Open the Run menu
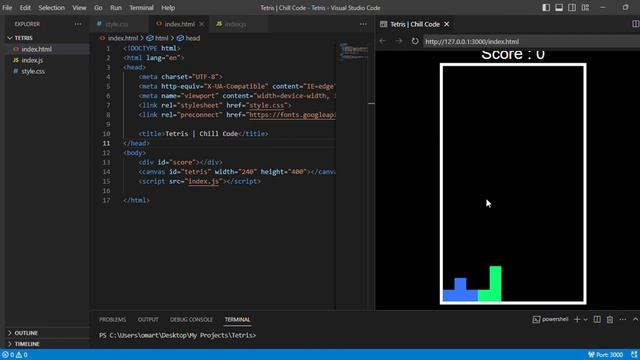The height and width of the screenshot is (360, 640). click(x=116, y=8)
